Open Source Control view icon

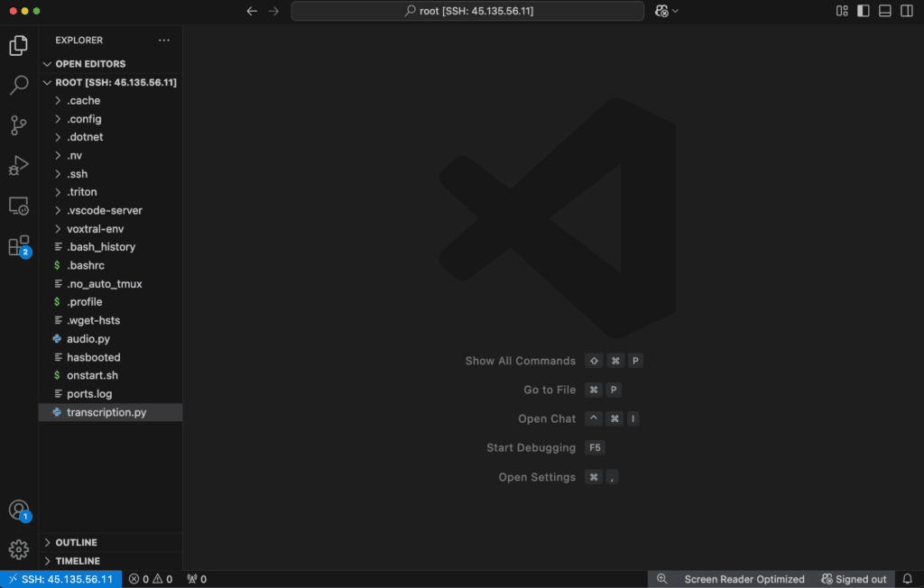click(18, 125)
